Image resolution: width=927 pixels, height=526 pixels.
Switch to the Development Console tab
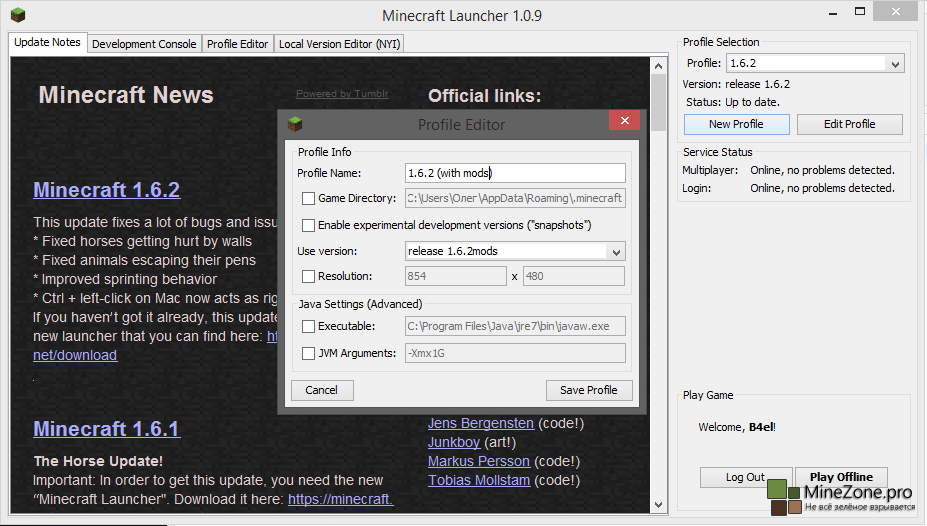(144, 44)
